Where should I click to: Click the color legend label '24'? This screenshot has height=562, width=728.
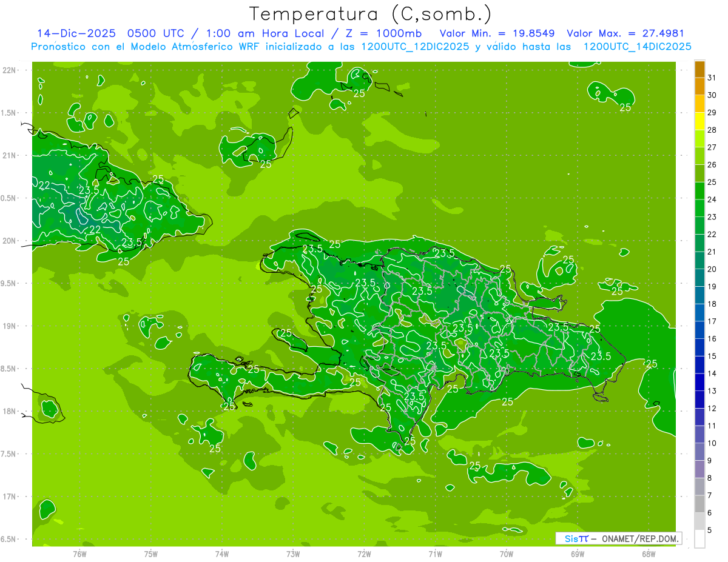tap(712, 199)
